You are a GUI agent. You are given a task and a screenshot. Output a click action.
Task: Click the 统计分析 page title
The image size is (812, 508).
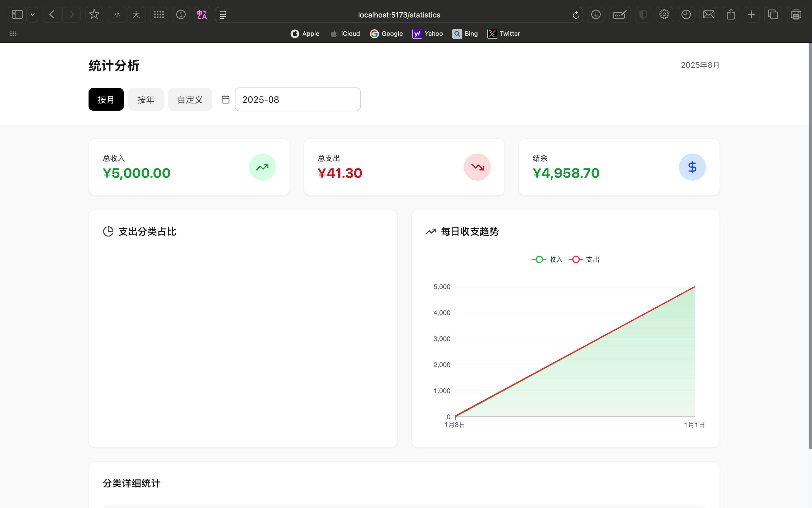pyautogui.click(x=114, y=65)
